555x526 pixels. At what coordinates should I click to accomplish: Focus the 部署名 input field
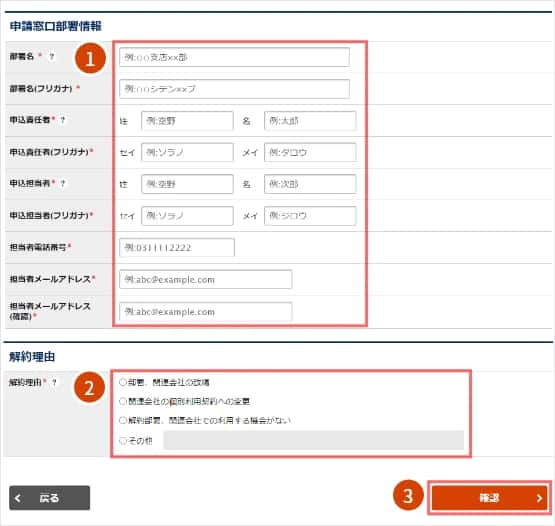[x=234, y=57]
